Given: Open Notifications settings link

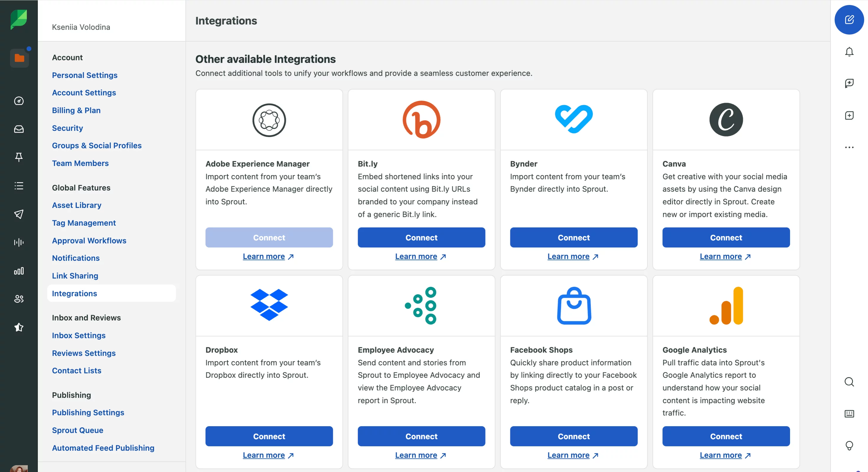Looking at the screenshot, I should (x=76, y=258).
